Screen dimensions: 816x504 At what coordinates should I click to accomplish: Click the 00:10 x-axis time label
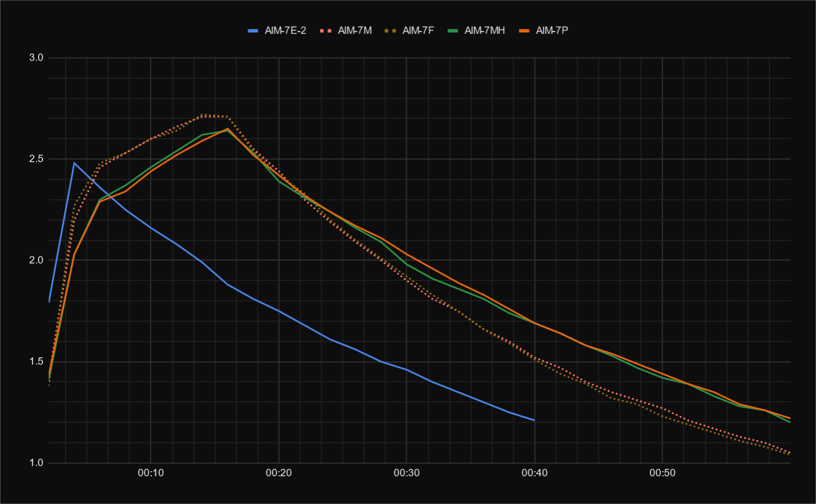[151, 473]
